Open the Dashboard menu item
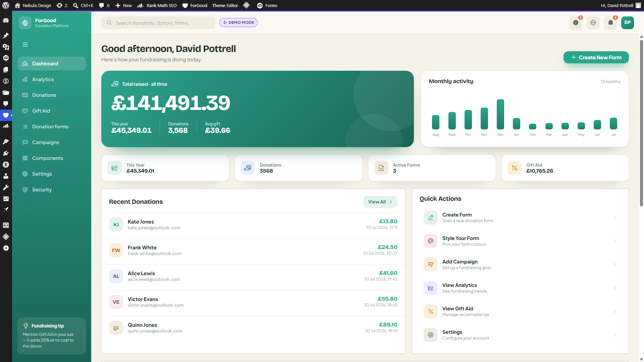The height and width of the screenshot is (362, 644). (52, 64)
